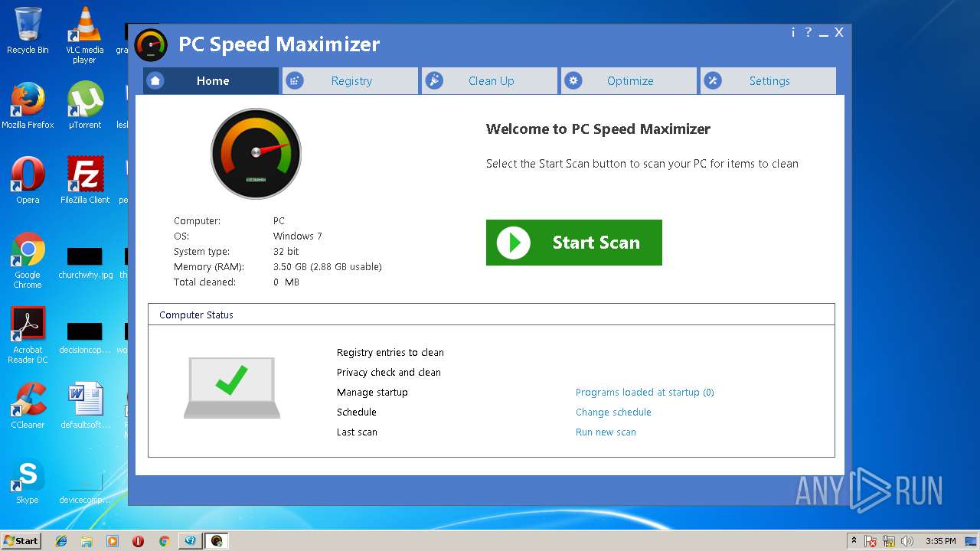Click the Home tab house icon
This screenshot has height=551, width=980.
[155, 80]
